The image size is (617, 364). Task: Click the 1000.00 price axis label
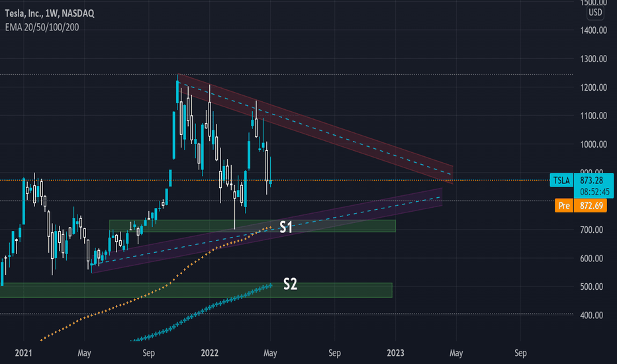pos(593,144)
